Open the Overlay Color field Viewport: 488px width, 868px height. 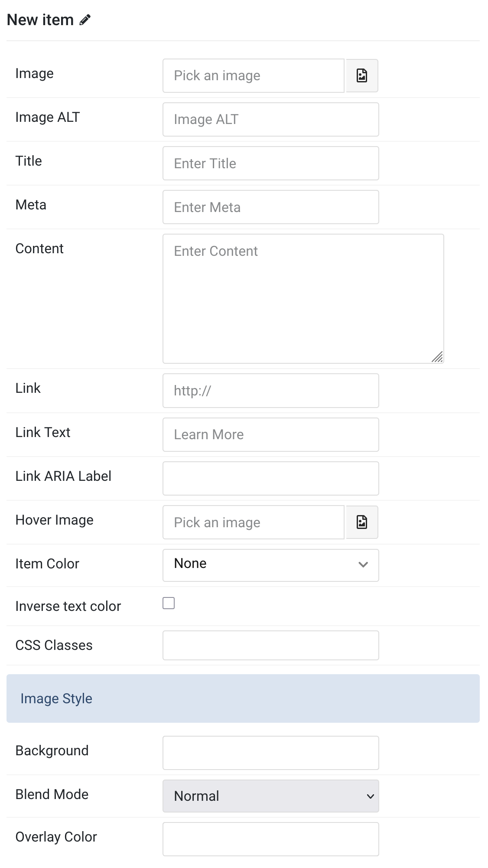(x=271, y=839)
